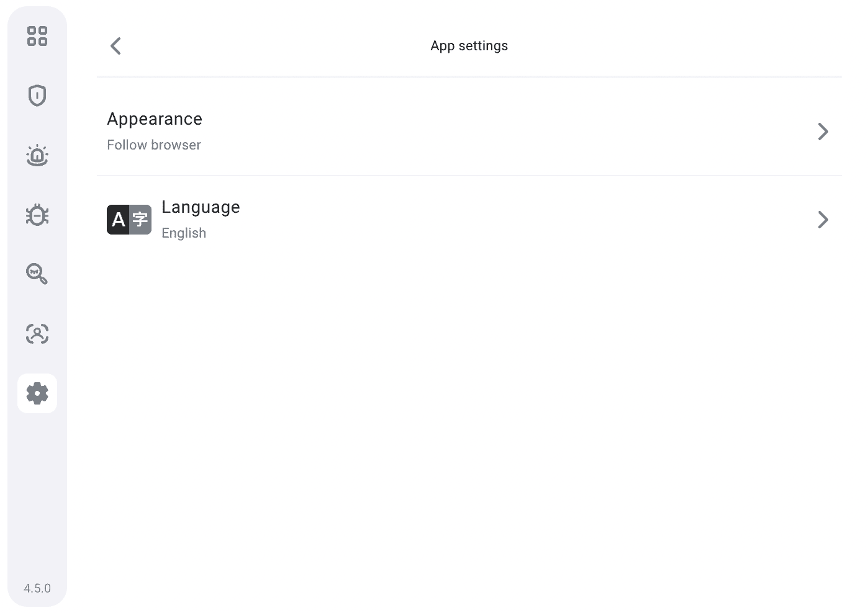Go back using the left arrow
868x613 pixels.
[x=115, y=46]
